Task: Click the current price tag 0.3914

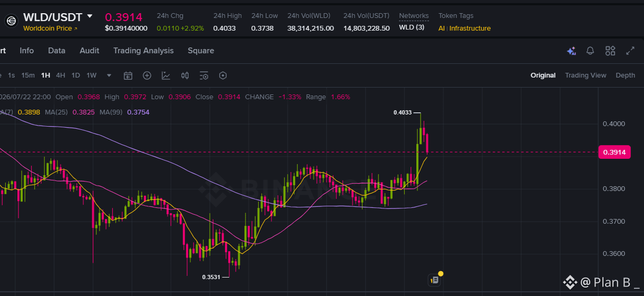Action: click(x=614, y=152)
